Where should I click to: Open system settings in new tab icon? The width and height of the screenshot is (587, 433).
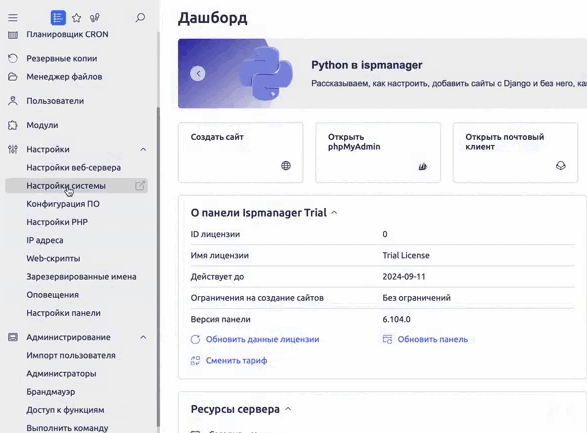140,186
